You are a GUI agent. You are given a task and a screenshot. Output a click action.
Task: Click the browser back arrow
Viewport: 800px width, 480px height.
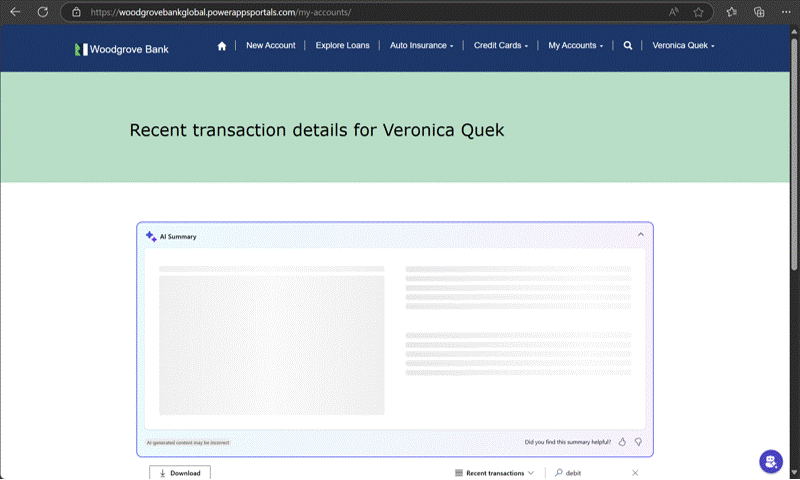pos(14,12)
